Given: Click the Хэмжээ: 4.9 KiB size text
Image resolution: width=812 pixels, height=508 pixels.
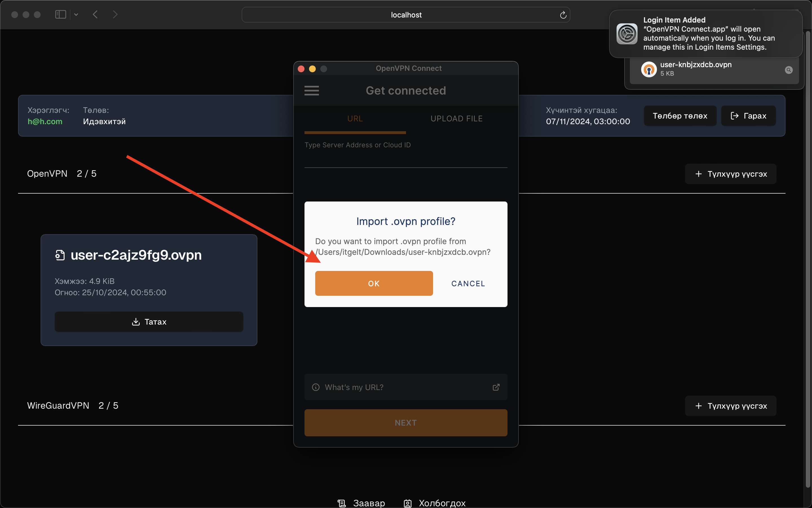Looking at the screenshot, I should (85, 281).
